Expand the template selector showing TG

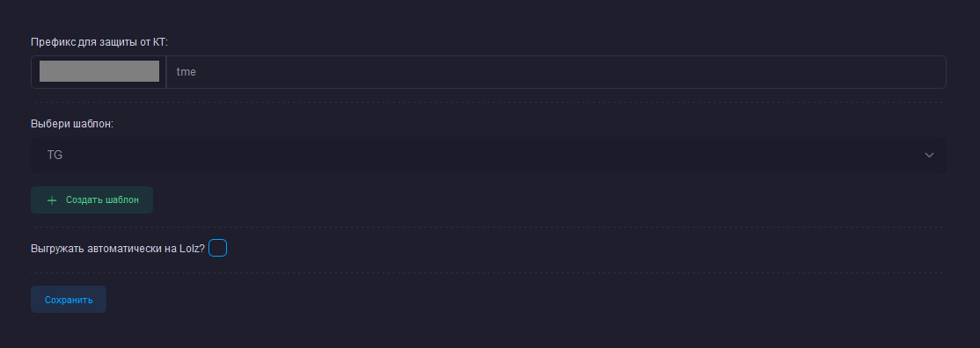pos(488,155)
